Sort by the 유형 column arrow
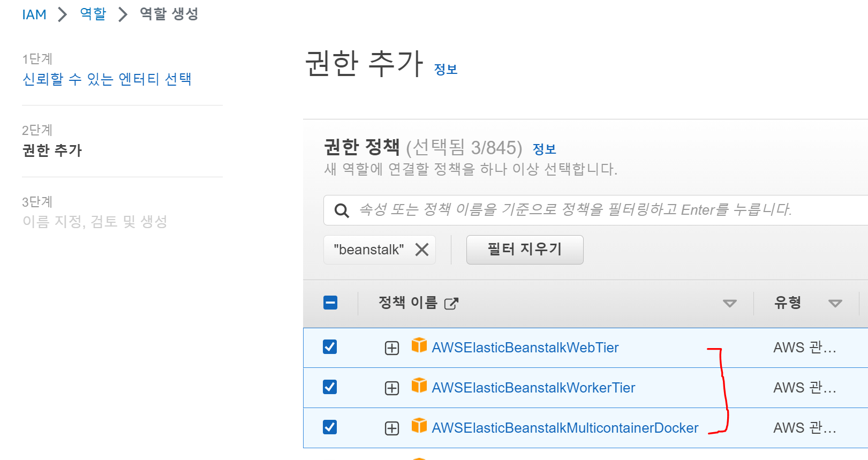Screen dimensions: 868x460 click(x=835, y=304)
